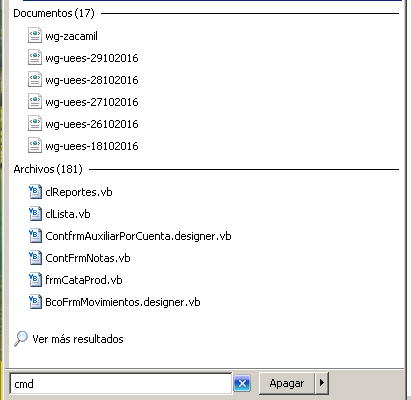411x400 pixels.
Task: Focus the search field containing cmd
Action: pos(121,384)
